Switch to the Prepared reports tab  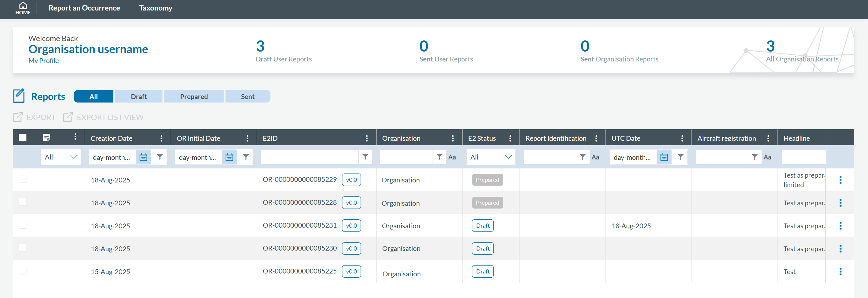click(x=194, y=97)
